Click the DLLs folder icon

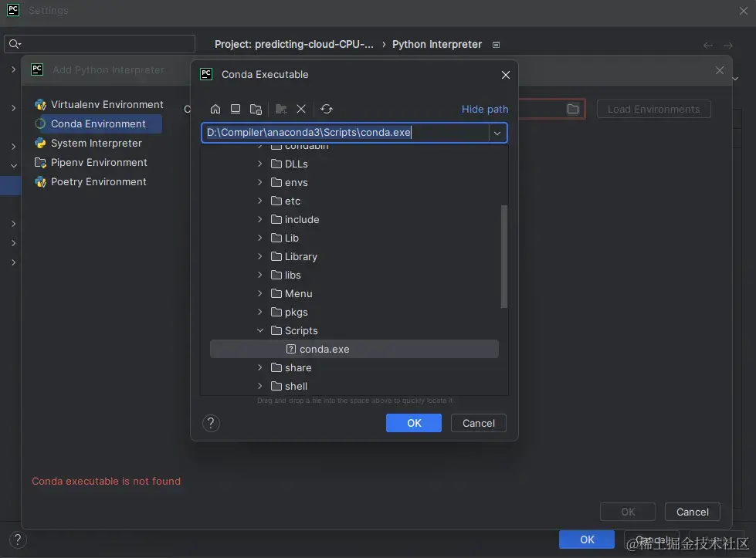(276, 164)
